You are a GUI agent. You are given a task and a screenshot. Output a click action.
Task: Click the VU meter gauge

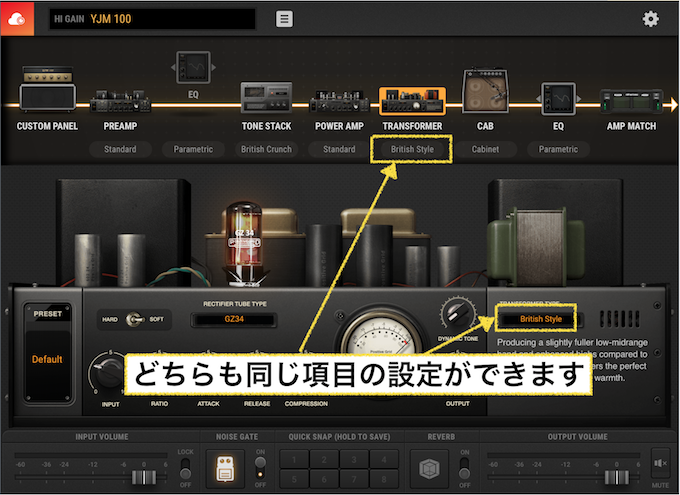click(x=381, y=334)
